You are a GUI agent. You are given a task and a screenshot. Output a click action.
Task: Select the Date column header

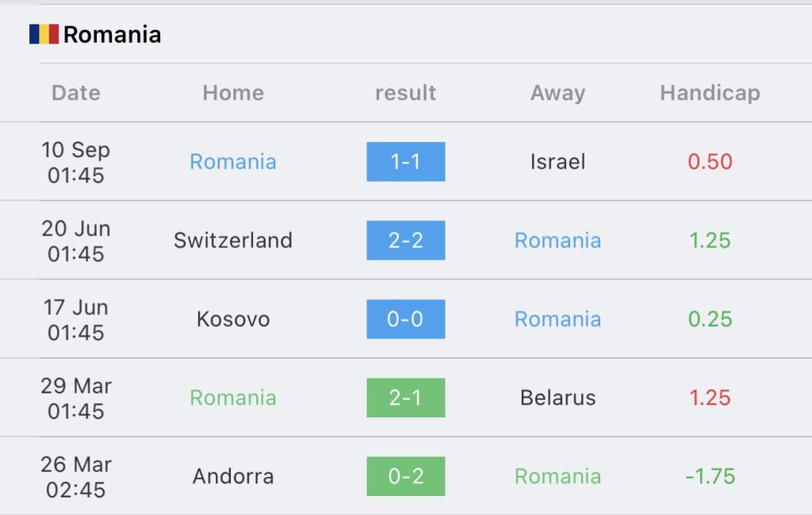coord(76,93)
